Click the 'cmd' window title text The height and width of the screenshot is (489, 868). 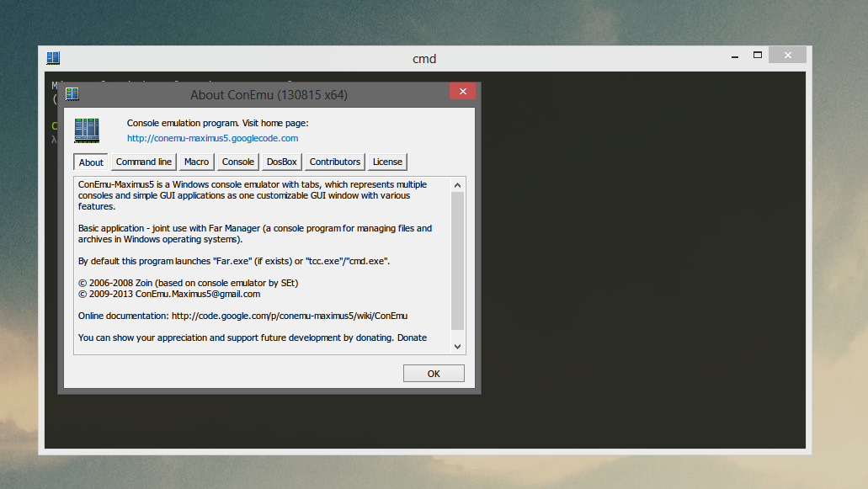pos(424,59)
